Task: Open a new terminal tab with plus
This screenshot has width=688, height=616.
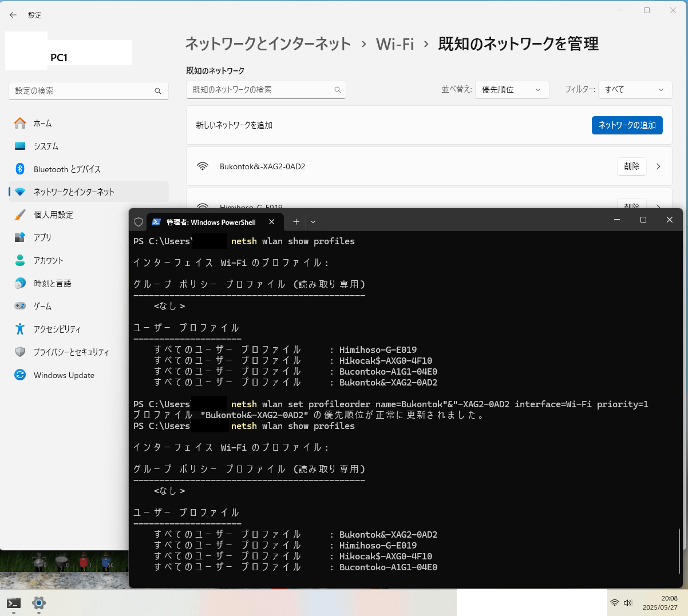Action: (x=296, y=222)
